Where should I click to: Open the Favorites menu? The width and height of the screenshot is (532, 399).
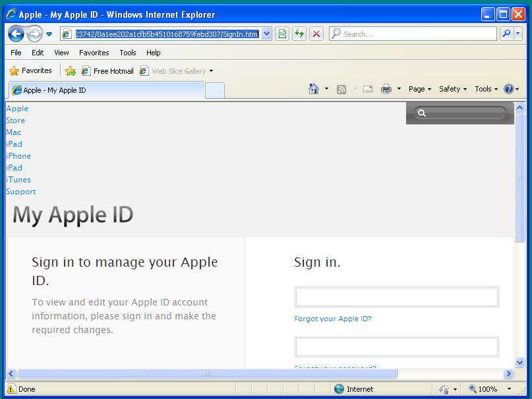point(94,53)
